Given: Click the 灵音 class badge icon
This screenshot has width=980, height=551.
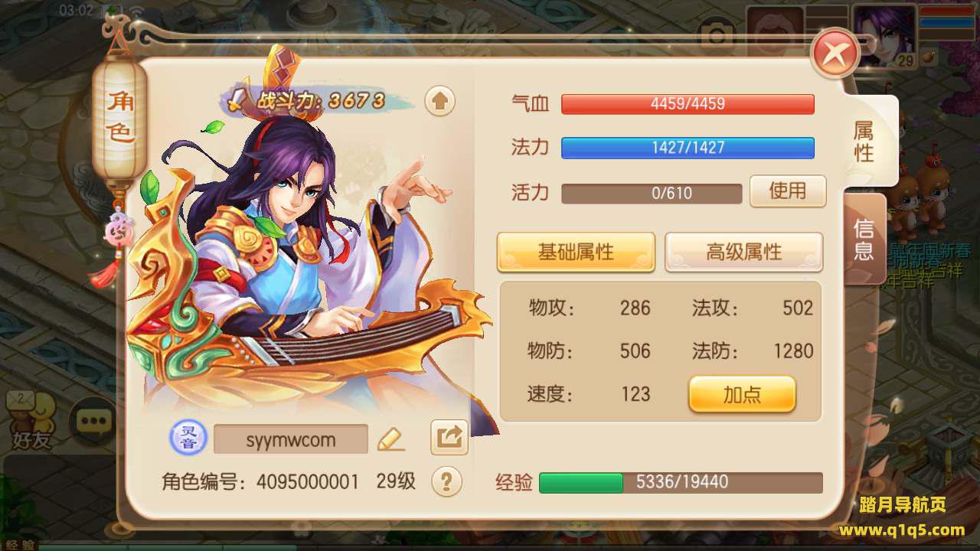Looking at the screenshot, I should click(188, 439).
